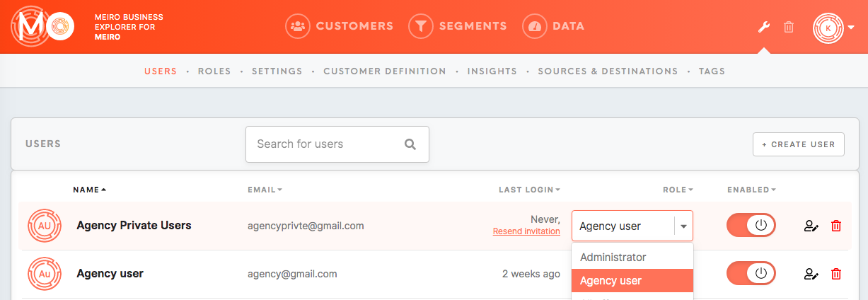Image resolution: width=868 pixels, height=300 pixels.
Task: Select Agency user option in role list
Action: [x=632, y=281]
